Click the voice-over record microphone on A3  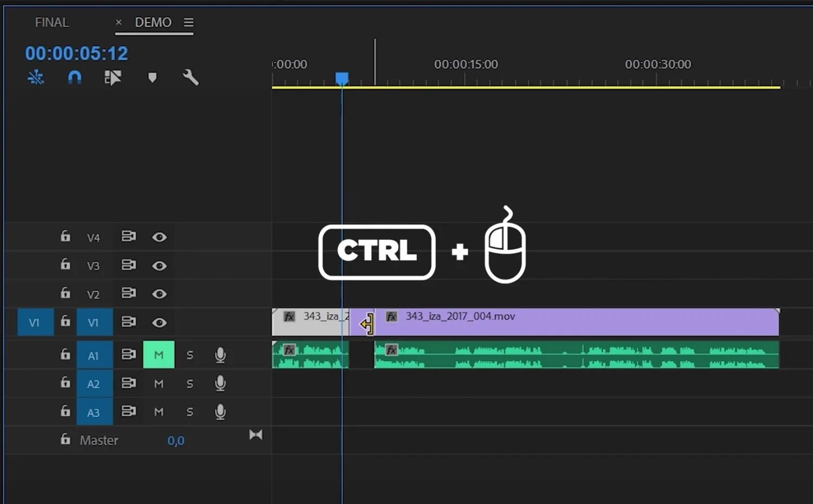pyautogui.click(x=221, y=412)
